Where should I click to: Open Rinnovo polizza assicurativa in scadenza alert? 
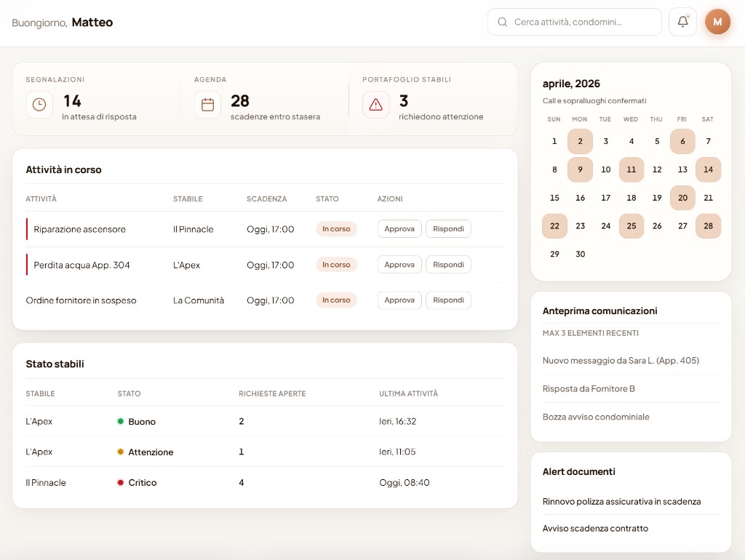click(621, 501)
